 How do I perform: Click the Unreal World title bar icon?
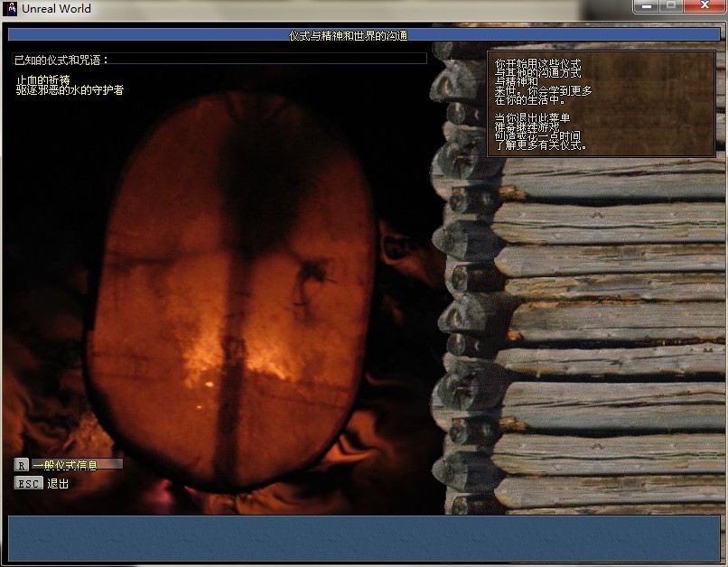coord(10,9)
